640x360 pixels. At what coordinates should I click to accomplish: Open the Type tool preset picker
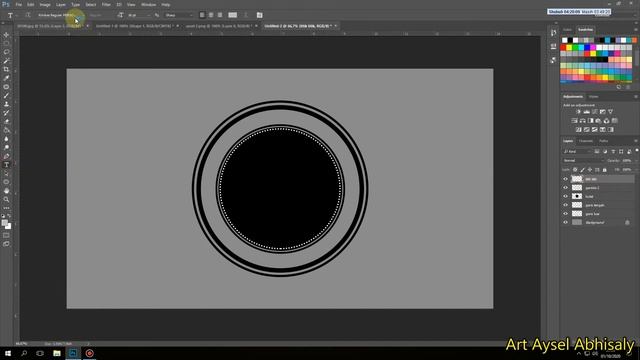pos(12,15)
